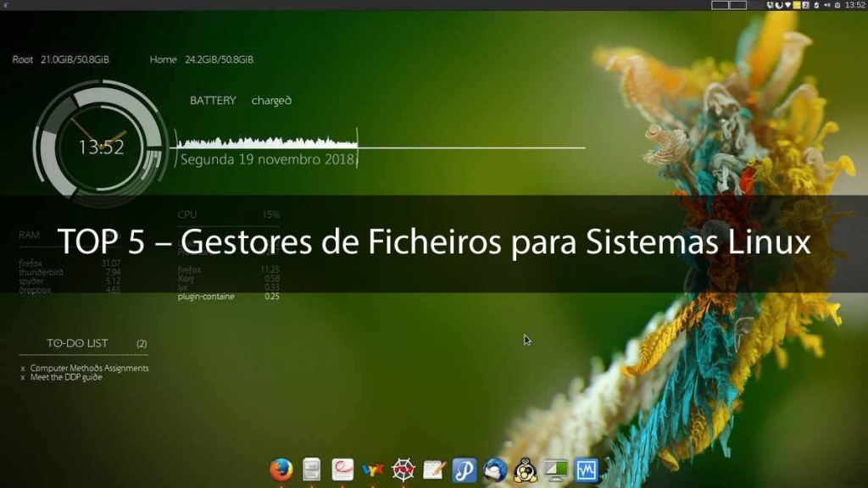Open the VYM mind mapping icon
The width and height of the screenshot is (868, 488).
pyautogui.click(x=370, y=469)
